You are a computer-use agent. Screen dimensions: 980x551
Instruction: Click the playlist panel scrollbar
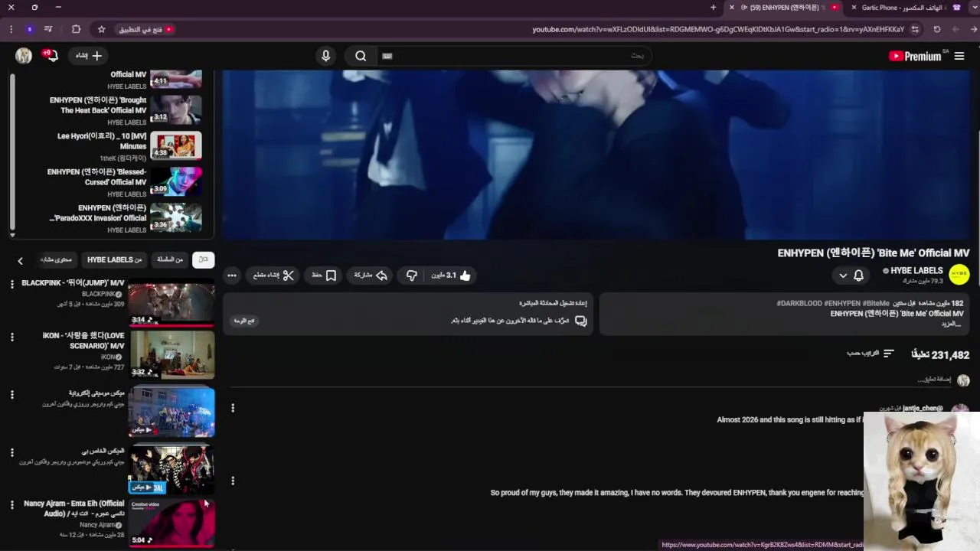point(12,153)
